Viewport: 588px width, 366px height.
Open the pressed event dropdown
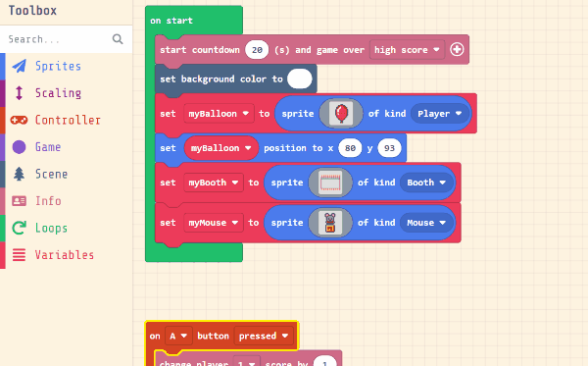pyautogui.click(x=264, y=336)
